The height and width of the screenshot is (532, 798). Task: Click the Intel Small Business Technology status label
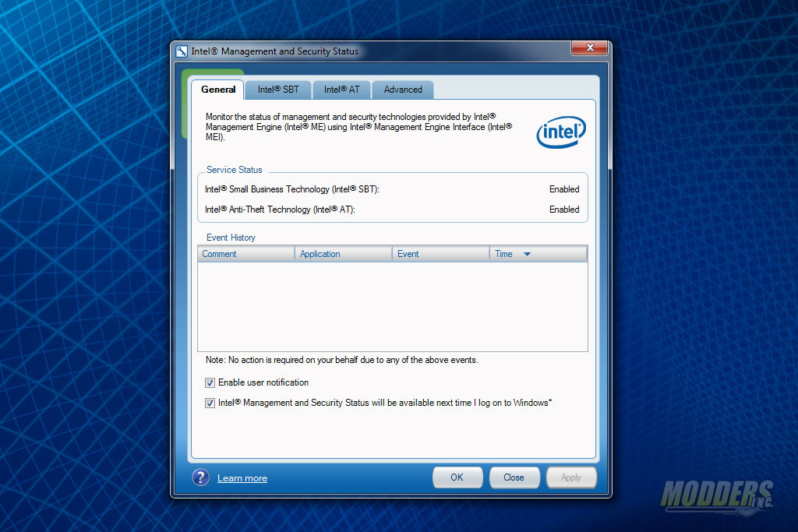[292, 189]
